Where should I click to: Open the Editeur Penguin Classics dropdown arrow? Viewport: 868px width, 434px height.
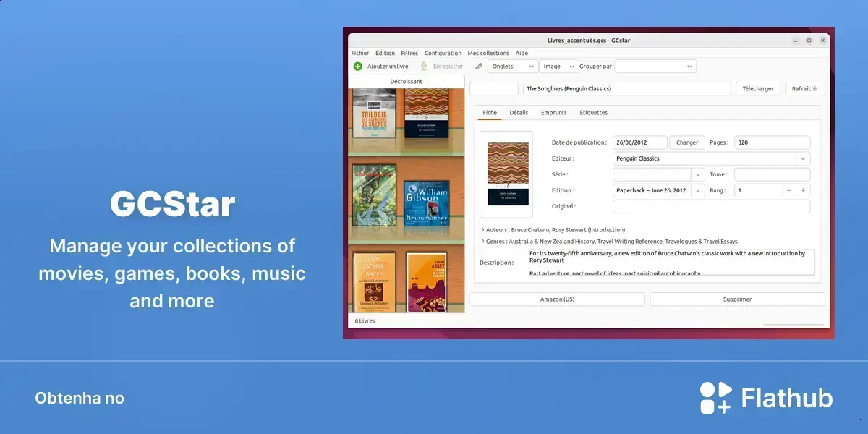click(x=803, y=158)
